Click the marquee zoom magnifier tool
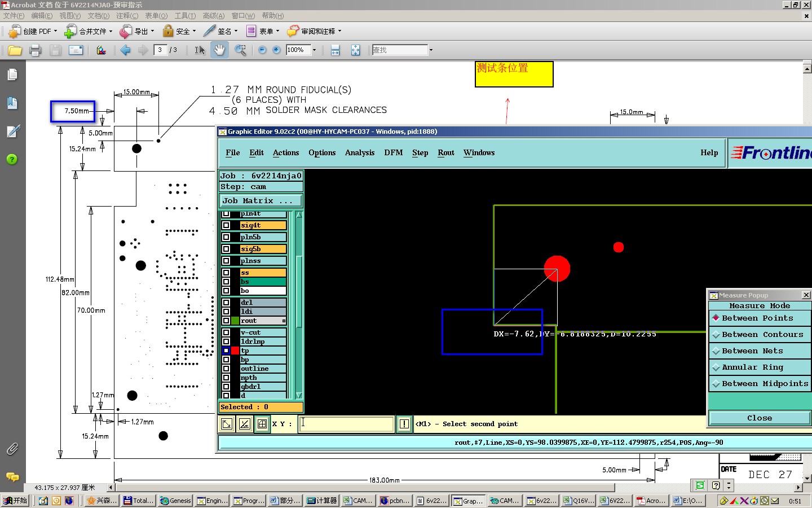Screen dimensions: 812x508 (x=240, y=50)
